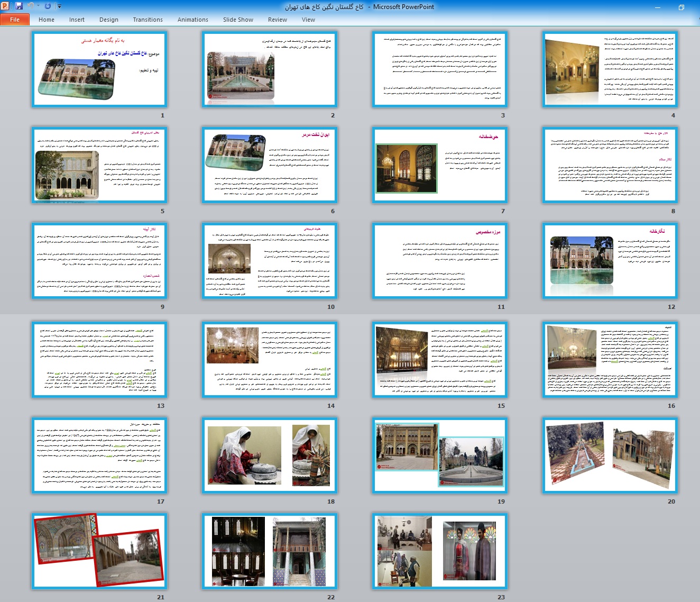
Task: Go to the Transitions tab
Action: pos(148,20)
